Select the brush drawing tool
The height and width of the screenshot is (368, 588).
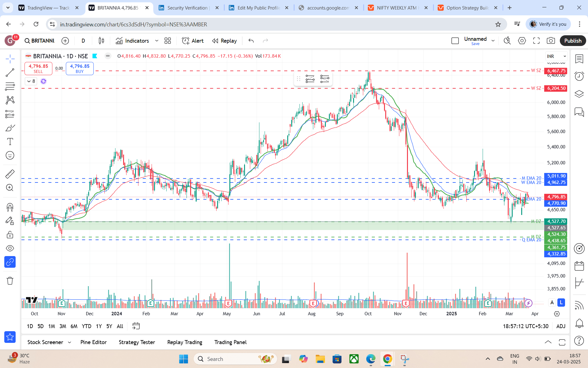pos(10,128)
